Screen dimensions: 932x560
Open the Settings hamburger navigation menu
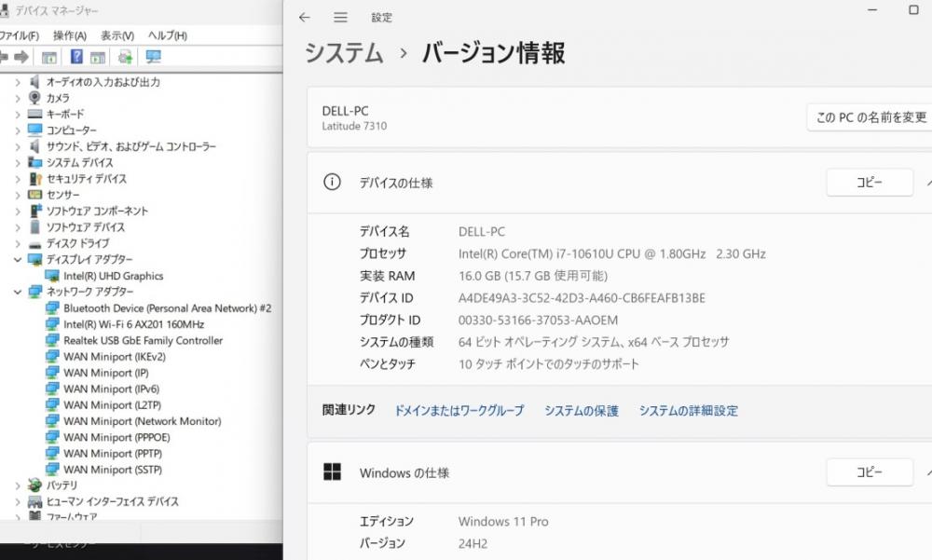point(340,18)
